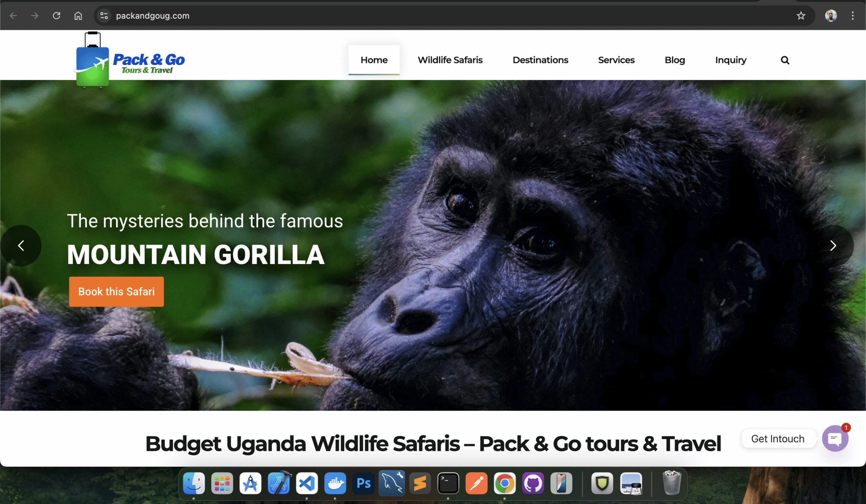
Task: Open Terminal from the dock
Action: click(x=448, y=483)
